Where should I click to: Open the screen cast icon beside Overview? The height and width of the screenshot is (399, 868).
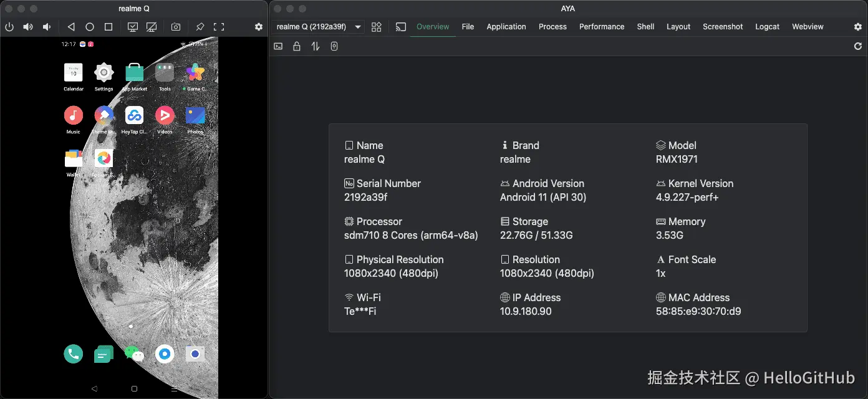tap(401, 27)
